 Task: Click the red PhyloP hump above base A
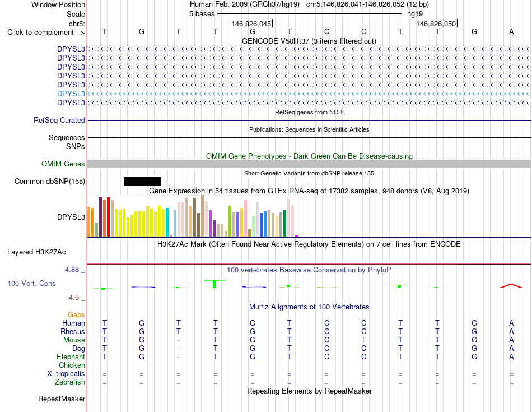point(511,286)
